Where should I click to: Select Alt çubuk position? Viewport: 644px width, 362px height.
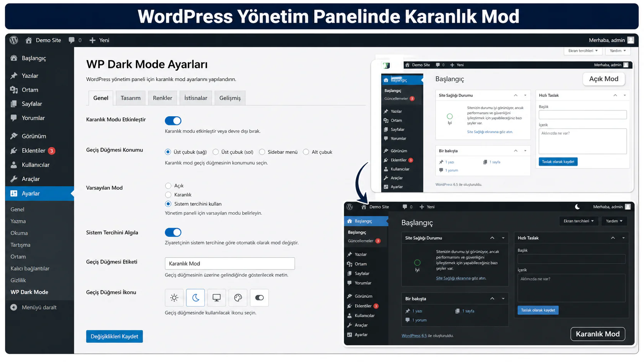(x=306, y=152)
